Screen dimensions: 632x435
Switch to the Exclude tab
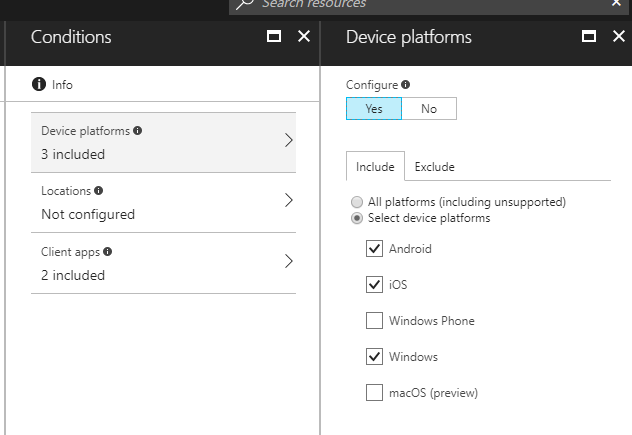(x=434, y=167)
